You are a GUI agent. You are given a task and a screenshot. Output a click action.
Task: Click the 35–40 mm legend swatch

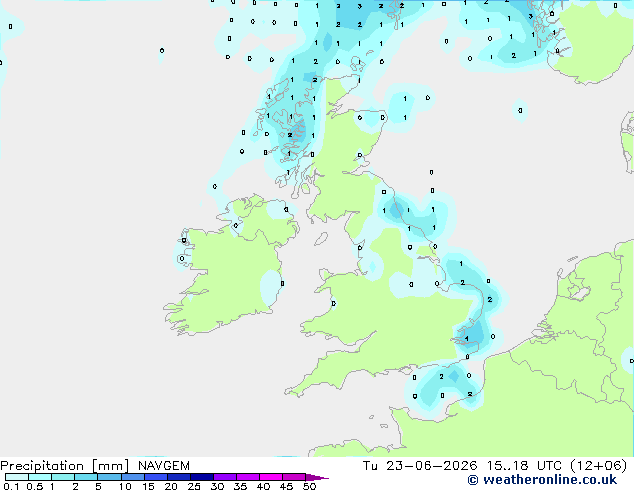(x=247, y=477)
